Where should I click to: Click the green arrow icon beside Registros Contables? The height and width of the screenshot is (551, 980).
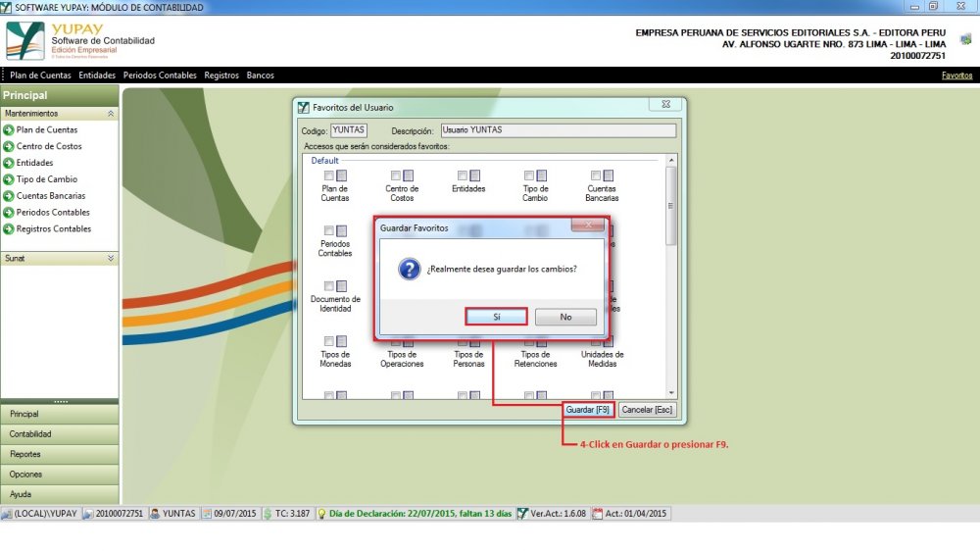point(9,228)
